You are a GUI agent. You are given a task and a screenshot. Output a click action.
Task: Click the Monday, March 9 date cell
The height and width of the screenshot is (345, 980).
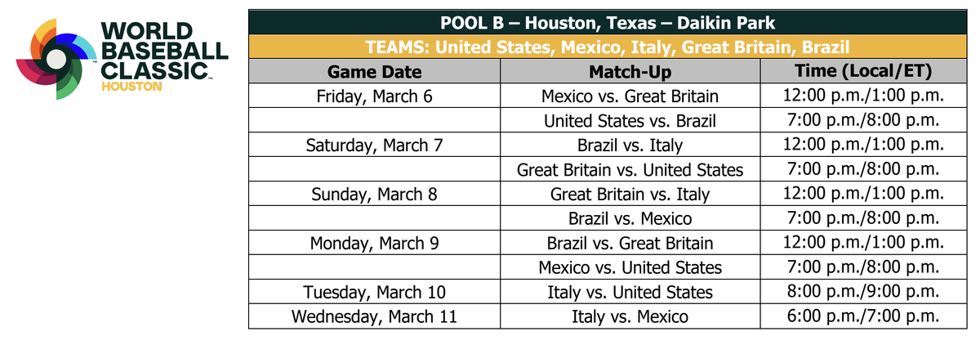(375, 244)
